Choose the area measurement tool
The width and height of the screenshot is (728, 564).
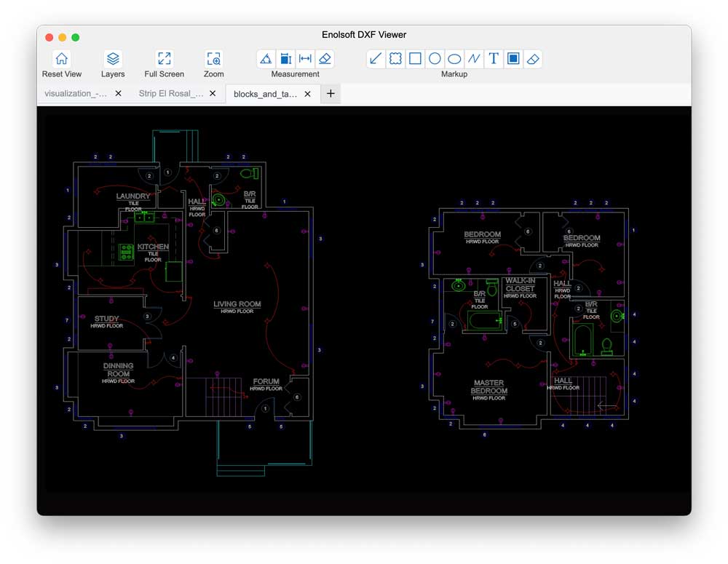point(286,59)
